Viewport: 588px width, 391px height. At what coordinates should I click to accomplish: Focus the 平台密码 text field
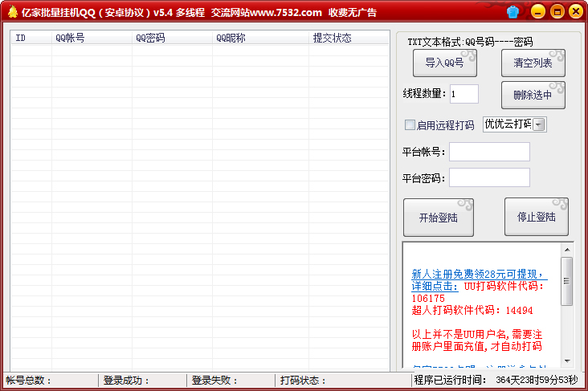pos(489,177)
